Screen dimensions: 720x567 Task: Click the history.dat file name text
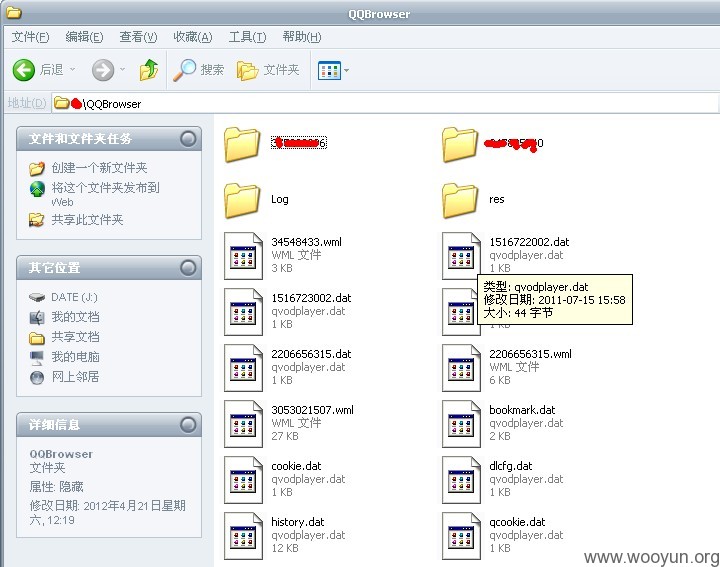pos(298,522)
